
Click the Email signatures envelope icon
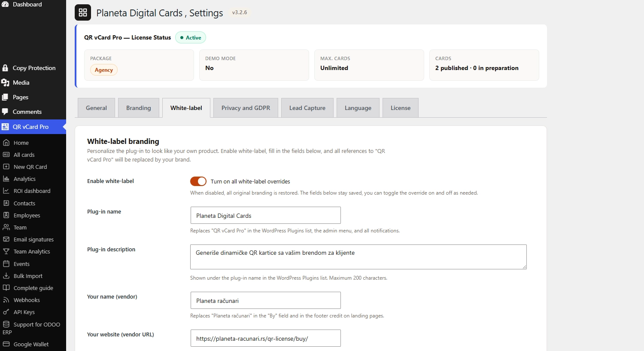click(6, 239)
